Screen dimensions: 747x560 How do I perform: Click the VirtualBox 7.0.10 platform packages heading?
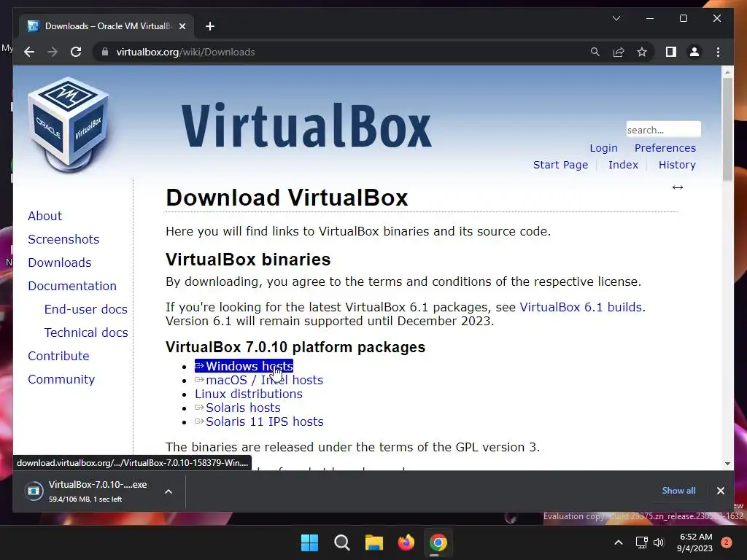click(295, 347)
